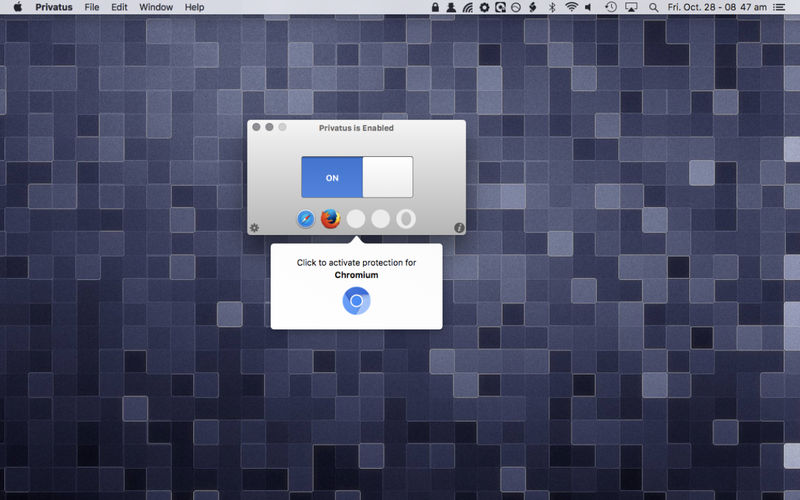This screenshot has height=500, width=800.
Task: Open Spotlight search magnifier
Action: 654,7
